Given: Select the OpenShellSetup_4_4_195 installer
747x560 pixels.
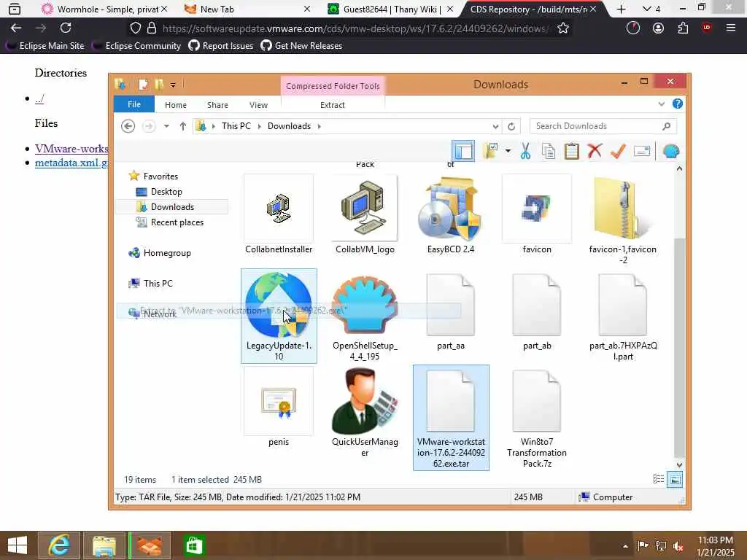Looking at the screenshot, I should (365, 316).
